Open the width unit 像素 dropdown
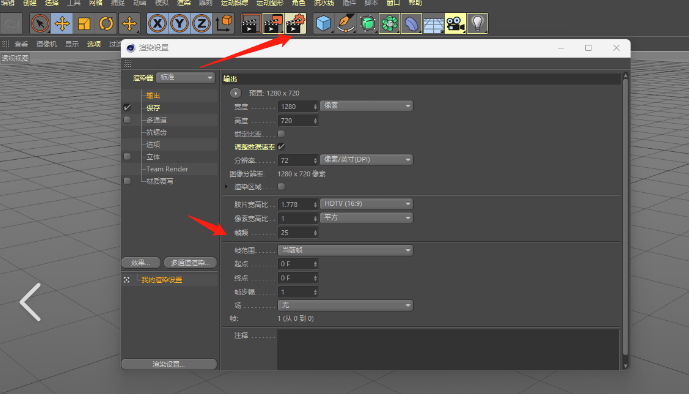This screenshot has width=689, height=394. 366,106
